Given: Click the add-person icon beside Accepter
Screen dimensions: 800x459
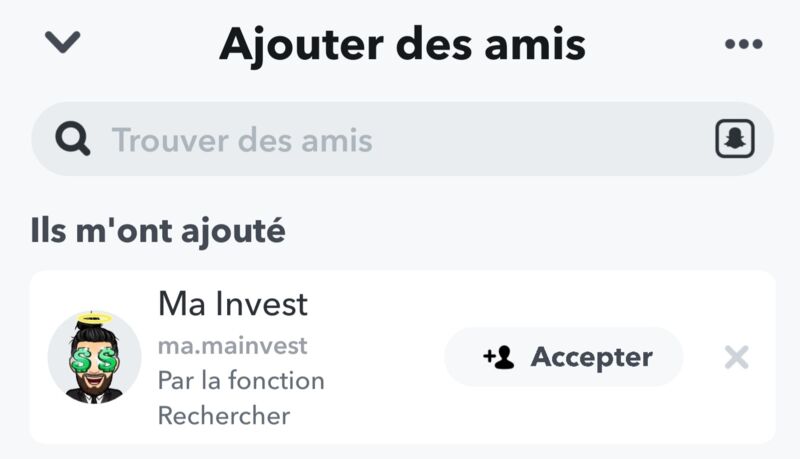Looking at the screenshot, I should pyautogui.click(x=498, y=357).
